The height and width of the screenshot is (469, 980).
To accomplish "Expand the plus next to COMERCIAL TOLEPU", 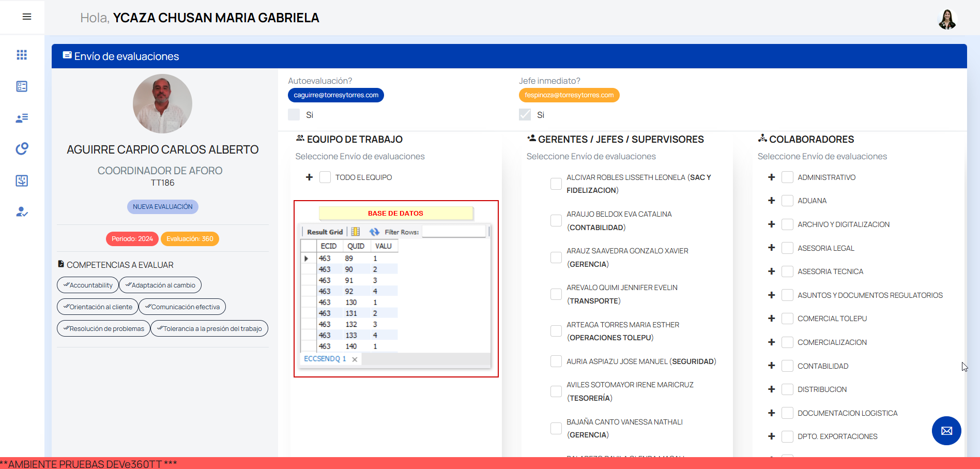I will [771, 318].
